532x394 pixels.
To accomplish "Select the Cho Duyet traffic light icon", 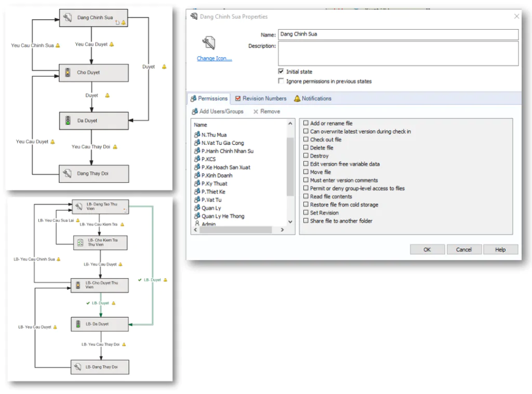I will [x=68, y=72].
